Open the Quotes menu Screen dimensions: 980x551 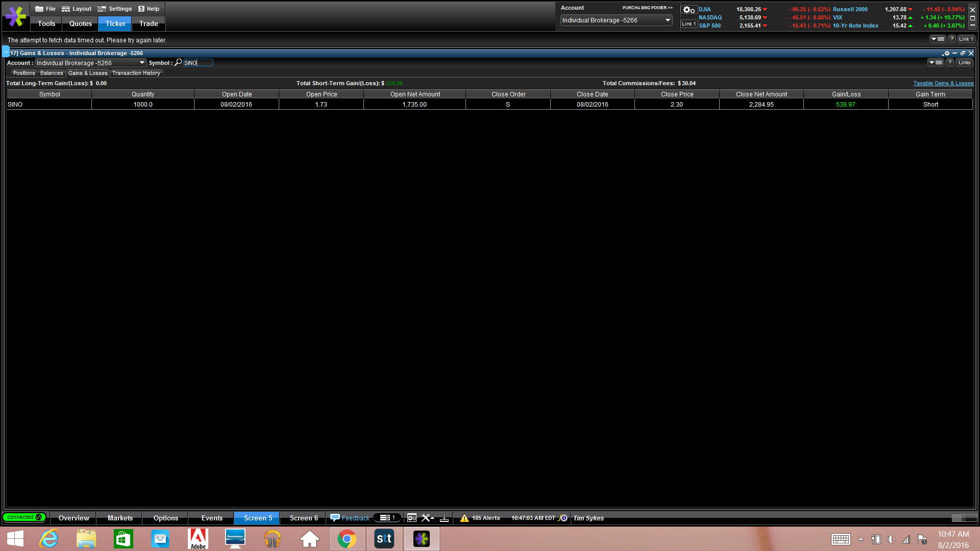point(80,23)
